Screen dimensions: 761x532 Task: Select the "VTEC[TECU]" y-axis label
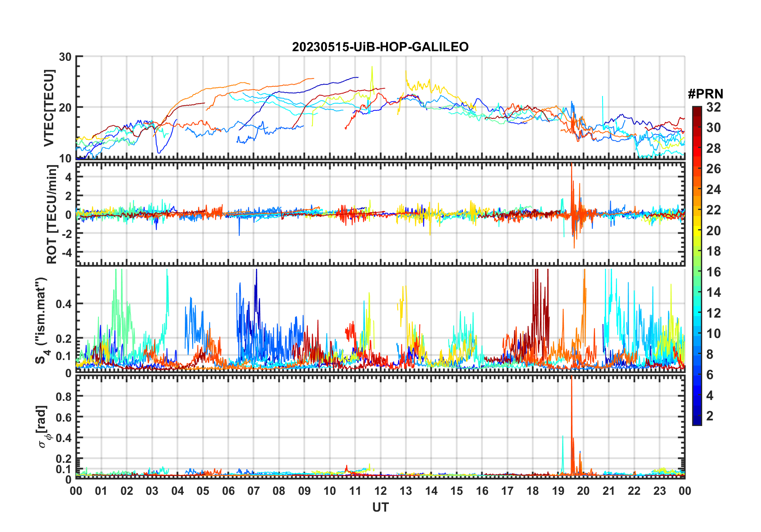point(49,108)
